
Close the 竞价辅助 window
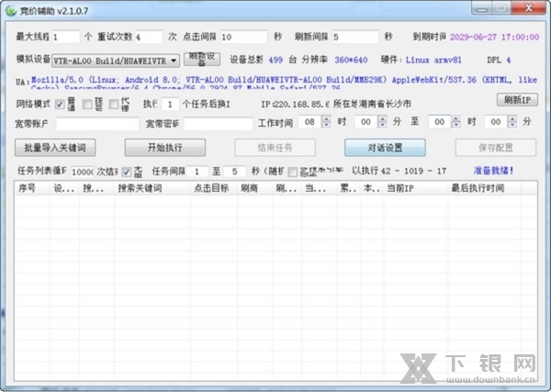point(528,8)
